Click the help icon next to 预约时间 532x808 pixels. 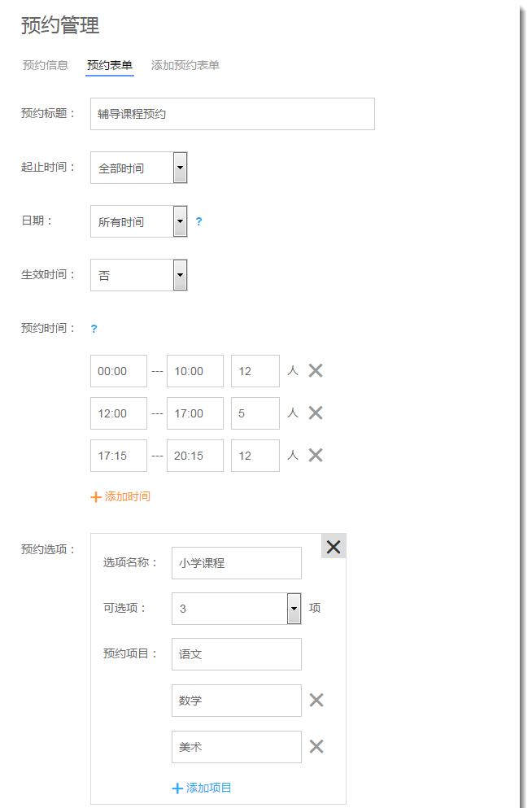[94, 329]
